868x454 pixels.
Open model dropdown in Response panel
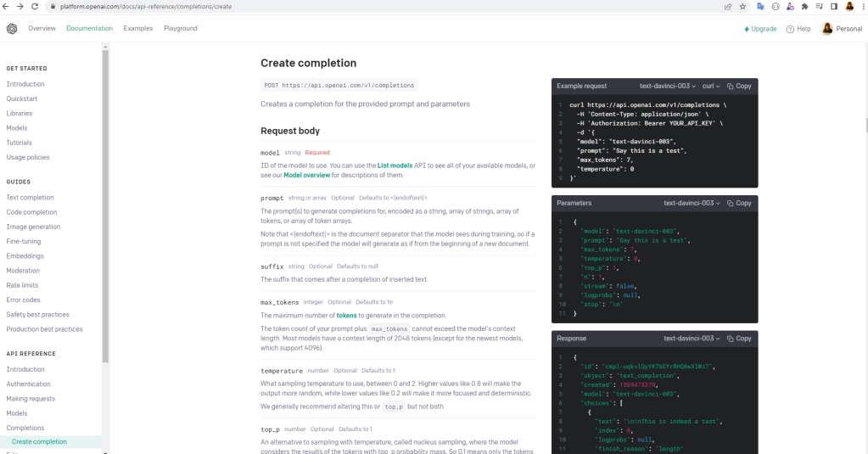[x=692, y=339]
